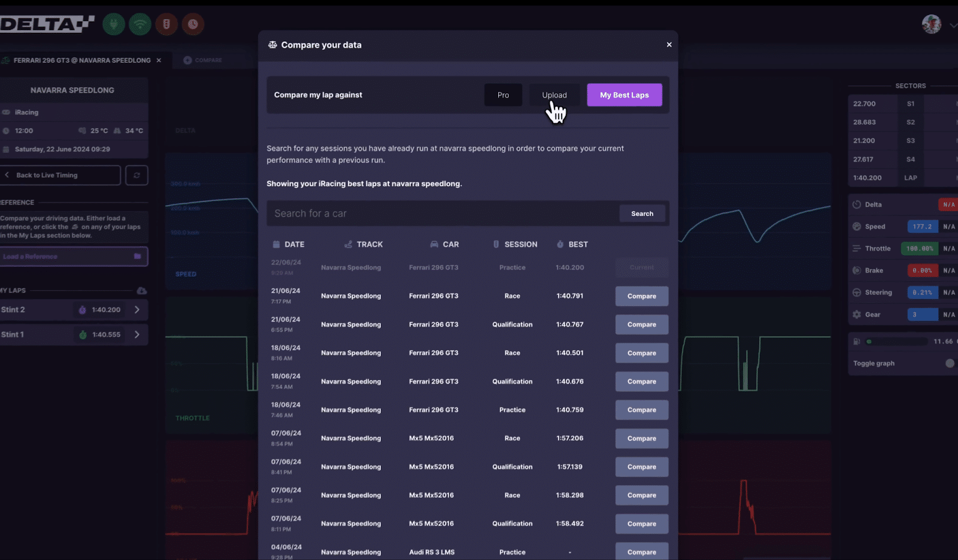Click the plus icon on Compare tab
Viewport: 958px width, 560px height.
click(x=187, y=60)
